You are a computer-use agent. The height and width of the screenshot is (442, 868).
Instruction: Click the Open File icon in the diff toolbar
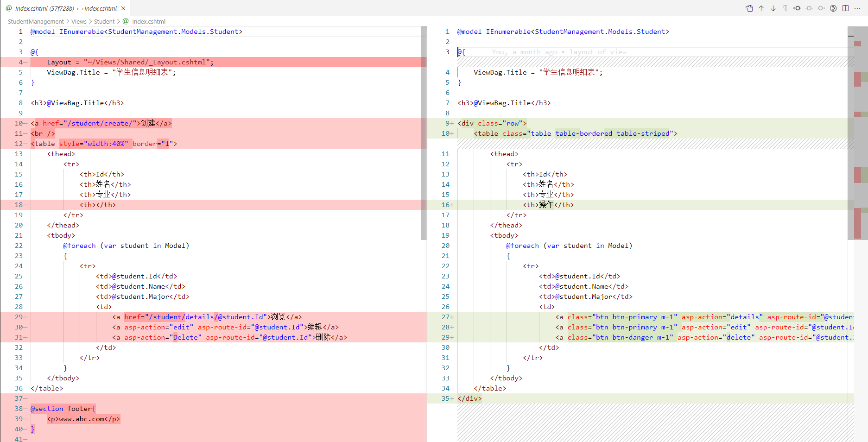[749, 8]
